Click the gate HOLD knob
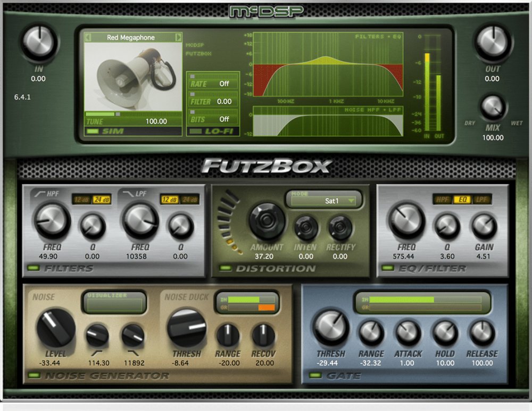 (x=445, y=333)
